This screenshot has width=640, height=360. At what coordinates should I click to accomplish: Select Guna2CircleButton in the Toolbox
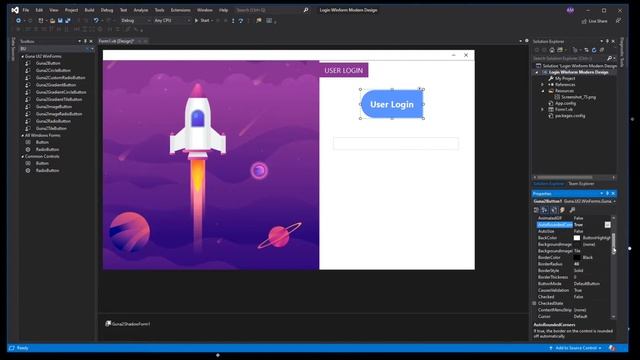click(x=53, y=71)
